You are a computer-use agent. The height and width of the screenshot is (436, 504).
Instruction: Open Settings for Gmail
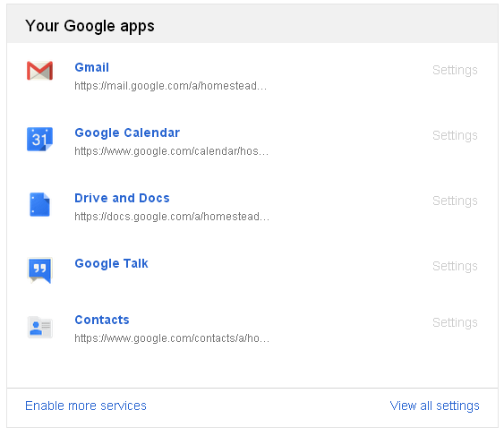[x=455, y=70]
